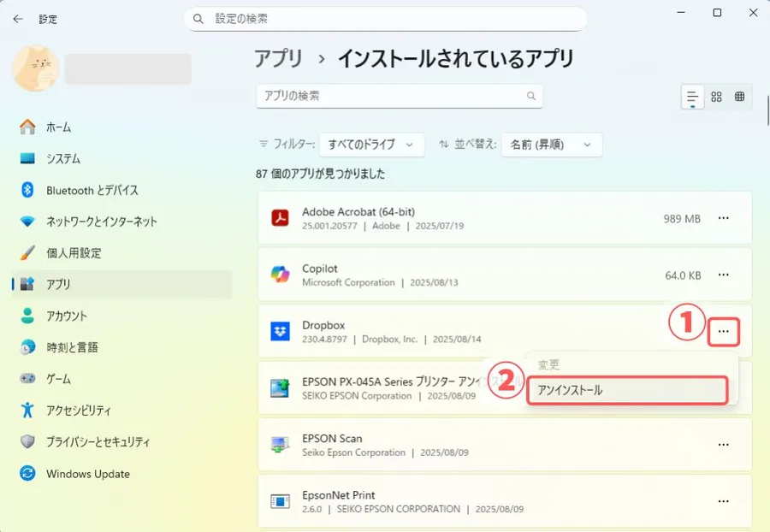The image size is (770, 532).
Task: Click the 989 MB size value
Action: pos(682,219)
